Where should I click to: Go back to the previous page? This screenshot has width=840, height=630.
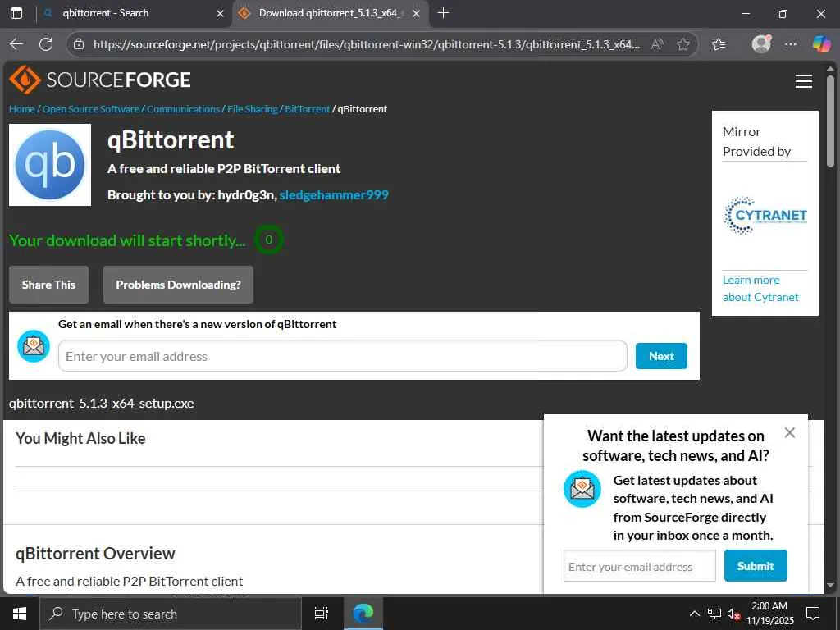[16, 44]
